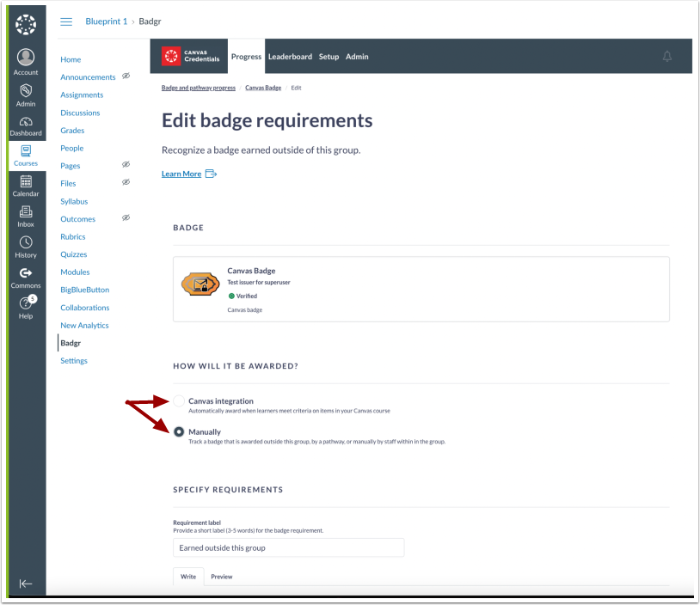Click the external link icon beside Learn More
The image size is (700, 605).
pyautogui.click(x=211, y=174)
